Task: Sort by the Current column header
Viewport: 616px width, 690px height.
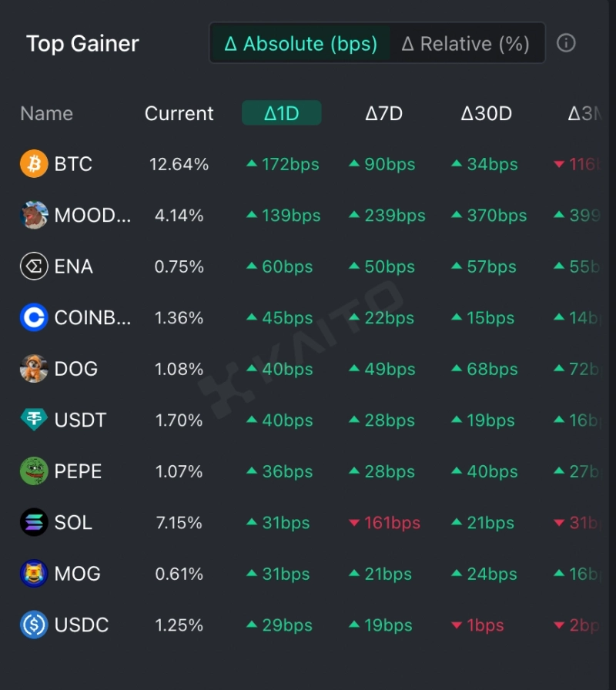Action: (179, 114)
